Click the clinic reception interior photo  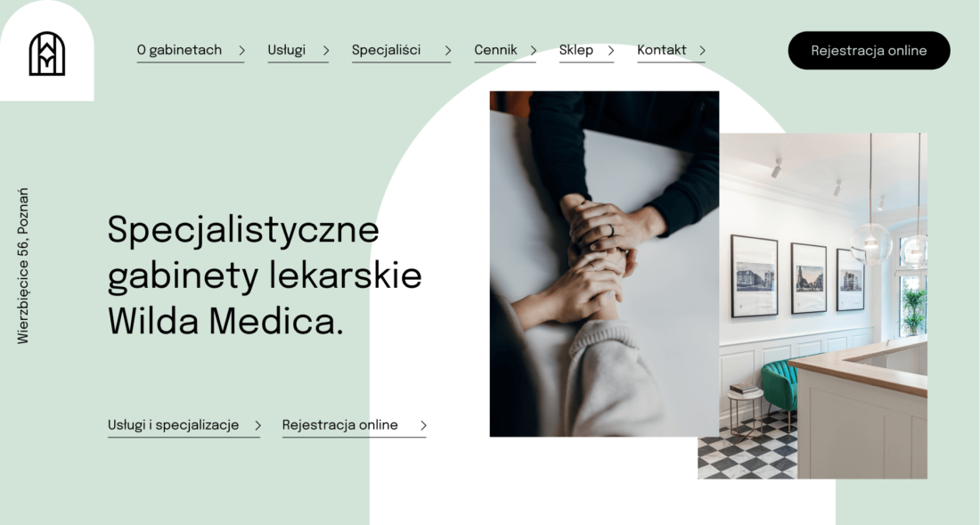pos(822,307)
